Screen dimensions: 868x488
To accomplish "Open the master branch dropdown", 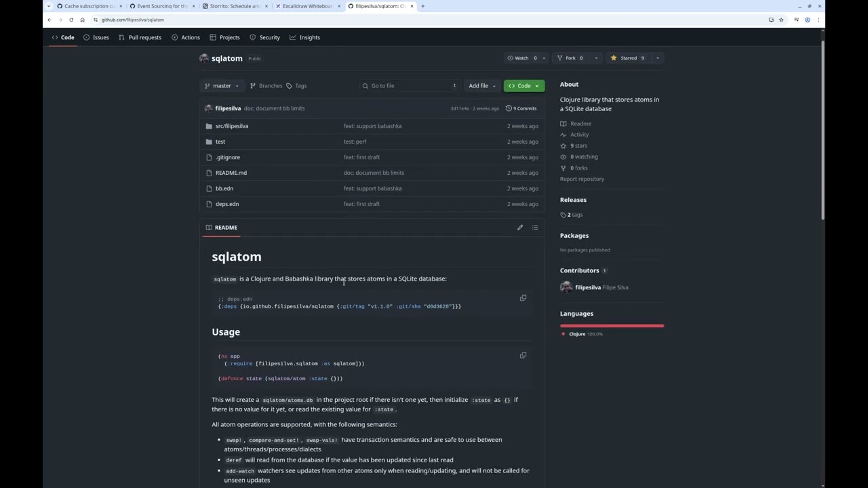I will pyautogui.click(x=222, y=86).
